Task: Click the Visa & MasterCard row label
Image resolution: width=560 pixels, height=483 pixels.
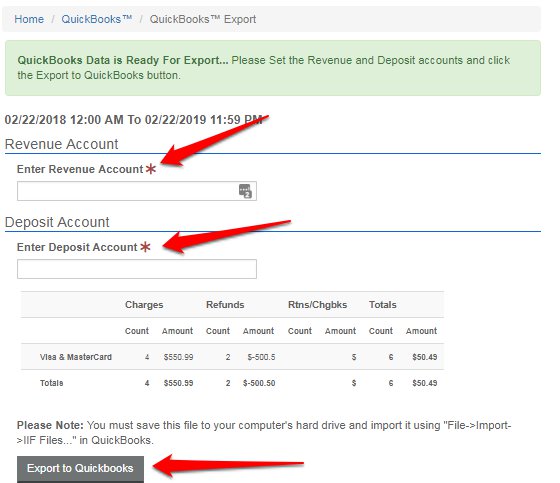Action: coord(76,357)
